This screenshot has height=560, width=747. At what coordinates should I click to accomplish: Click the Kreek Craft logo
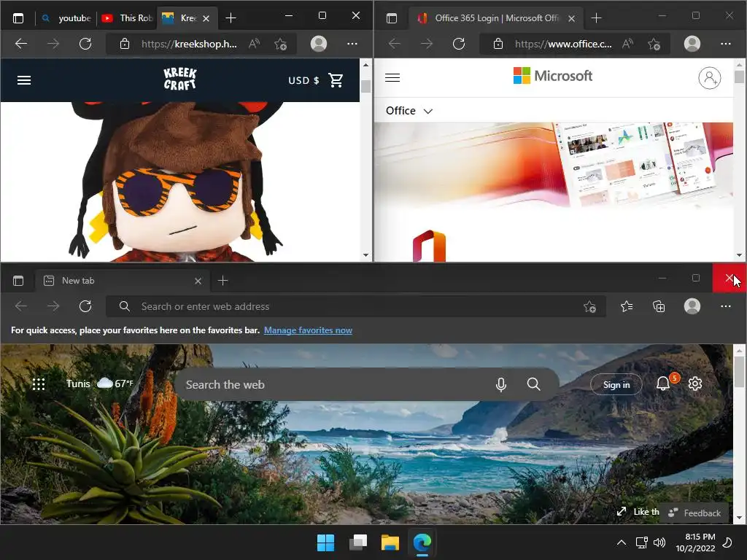coord(180,79)
